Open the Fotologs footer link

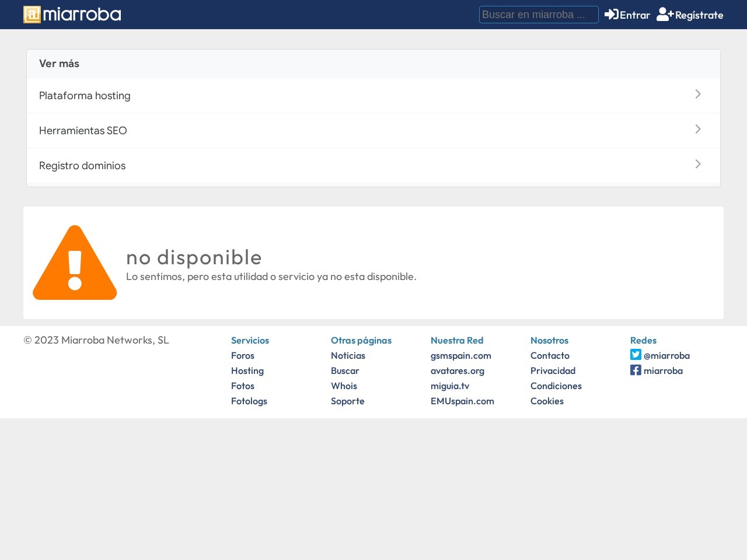249,401
